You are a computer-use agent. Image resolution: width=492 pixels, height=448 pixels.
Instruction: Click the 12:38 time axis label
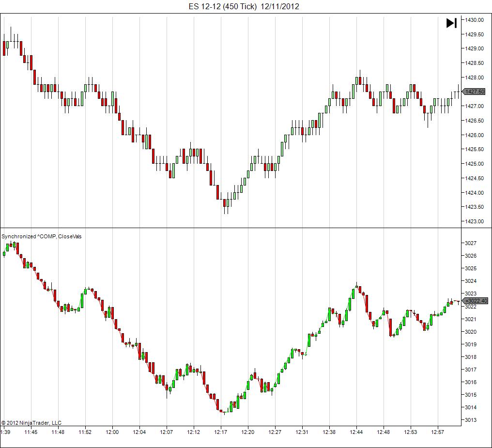tap(329, 432)
